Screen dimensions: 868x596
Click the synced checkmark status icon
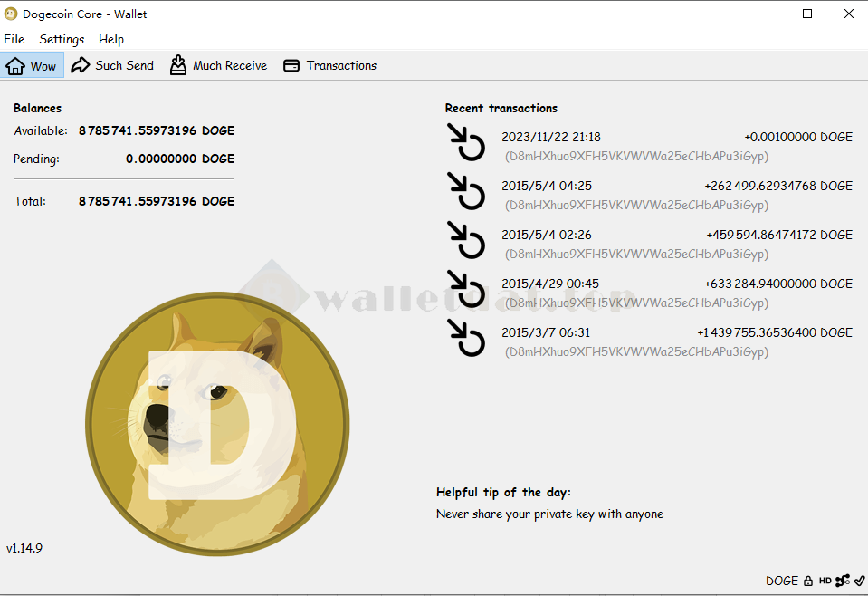click(x=859, y=581)
